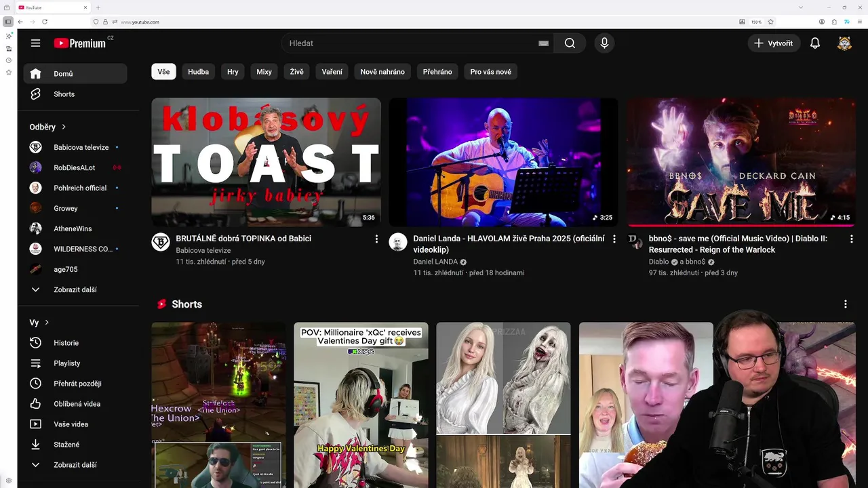Open the xQc Valentines Day gift short
868x488 pixels.
(x=361, y=405)
